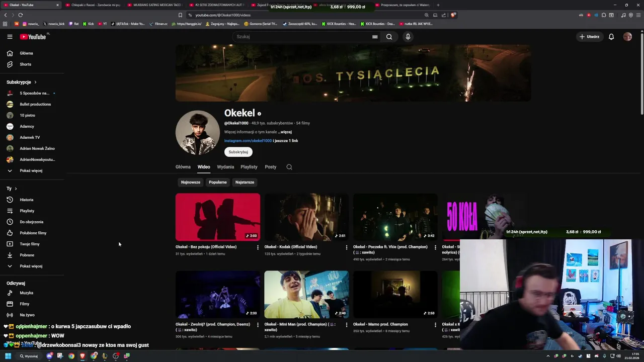The image size is (644, 362).
Task: Open Polubione filmy liked videos
Action: coord(32,233)
